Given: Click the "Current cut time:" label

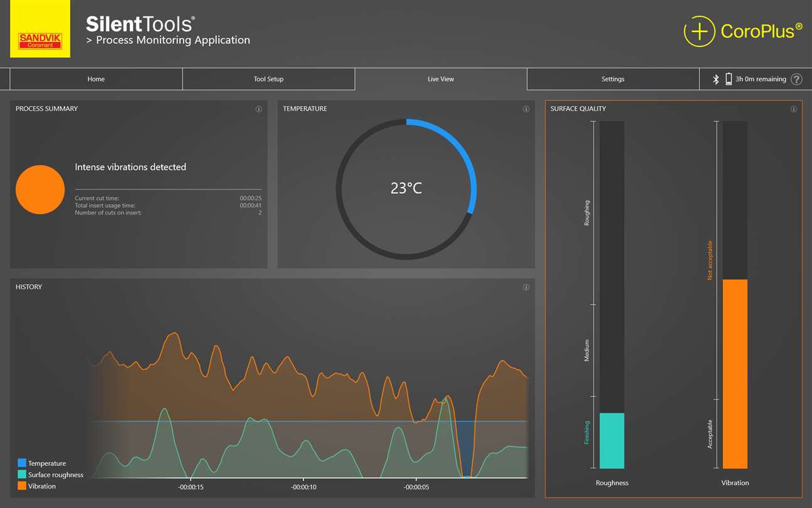Looking at the screenshot, I should pyautogui.click(x=97, y=198).
